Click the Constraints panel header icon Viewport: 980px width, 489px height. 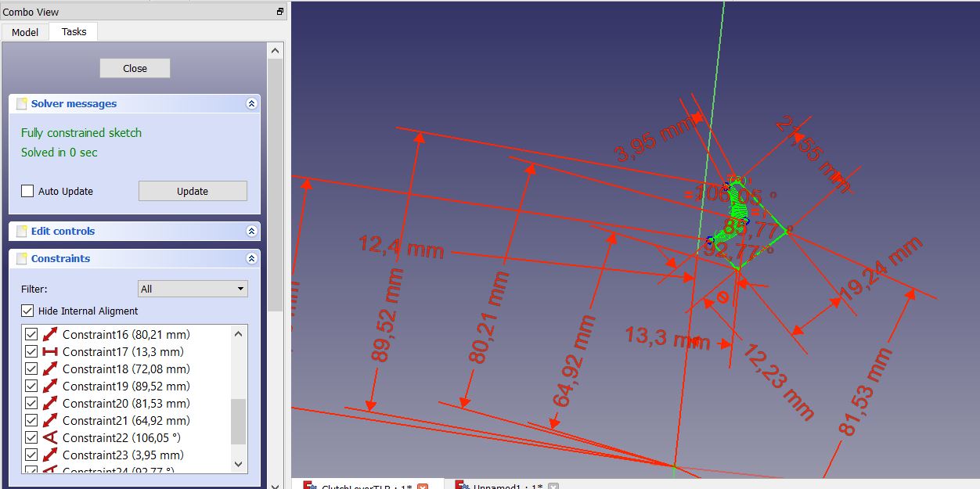pos(21,258)
